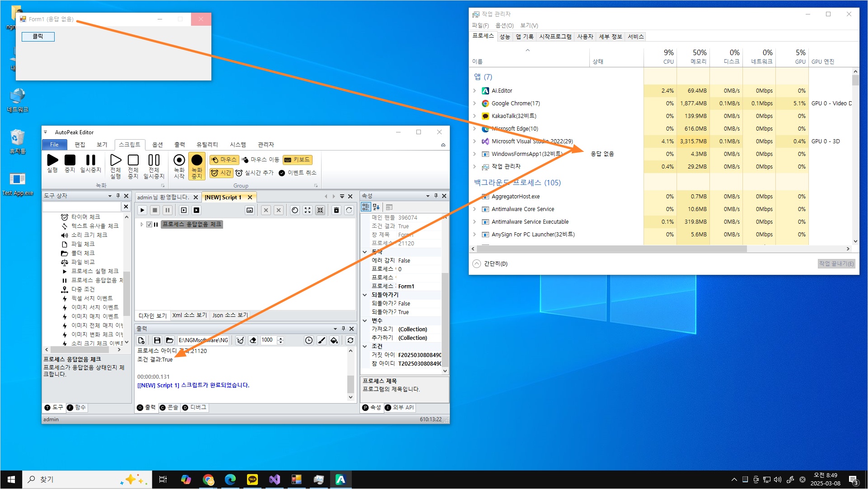The width and height of the screenshot is (868, 489).
Task: Expand the 프로세스 응답없음 체크 tree node
Action: click(x=142, y=224)
